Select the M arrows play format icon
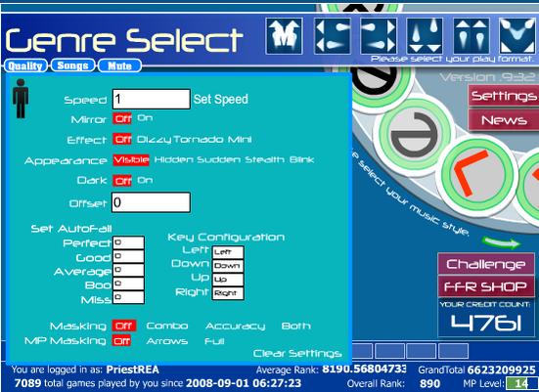 [x=284, y=36]
